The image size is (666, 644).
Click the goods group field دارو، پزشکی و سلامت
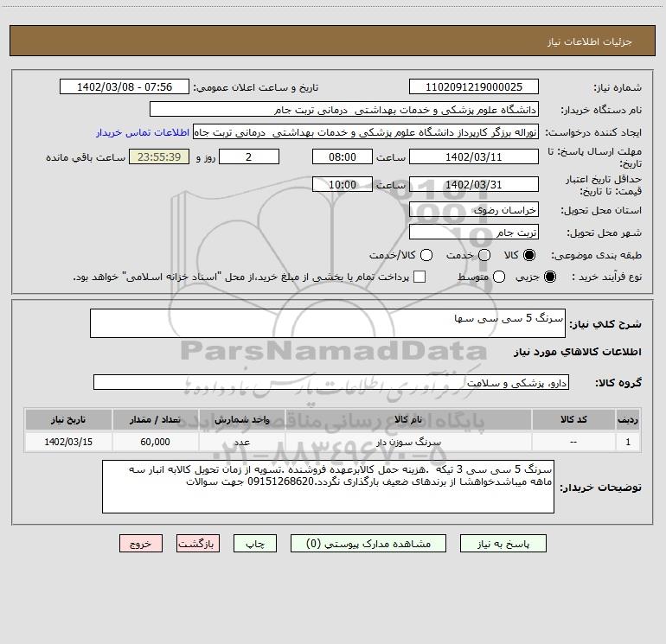(x=331, y=382)
